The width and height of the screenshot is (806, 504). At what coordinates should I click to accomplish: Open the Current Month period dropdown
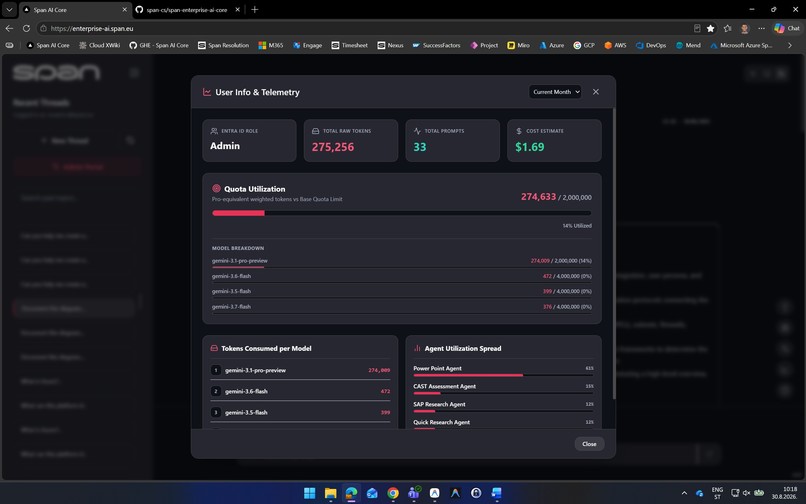[x=555, y=92]
